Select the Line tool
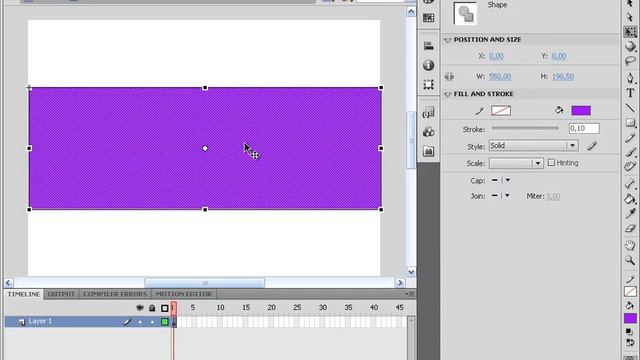Screen dimensions: 640x360 [x=630, y=108]
